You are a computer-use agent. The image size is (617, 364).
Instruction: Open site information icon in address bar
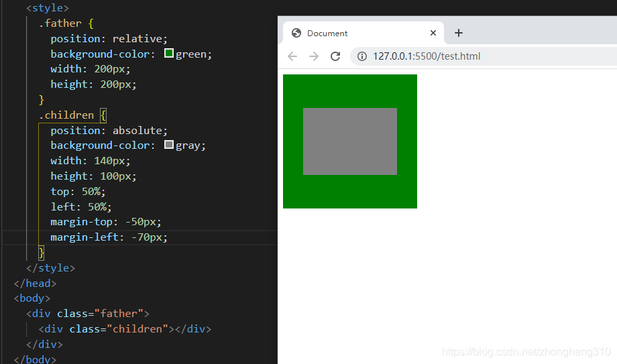coord(362,56)
